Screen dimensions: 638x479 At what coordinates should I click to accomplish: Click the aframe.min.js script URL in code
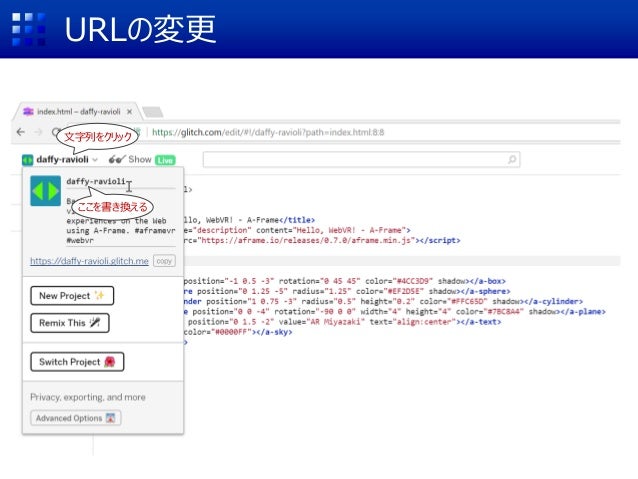[308, 241]
